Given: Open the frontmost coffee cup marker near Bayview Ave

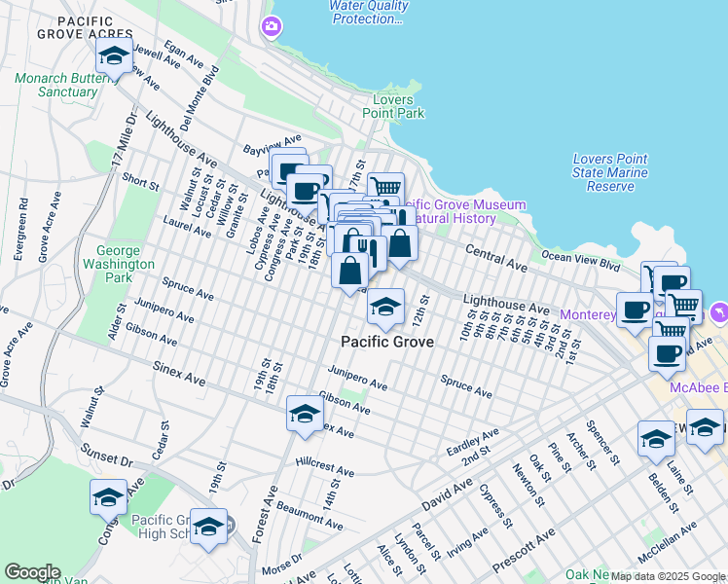Looking at the screenshot, I should pyautogui.click(x=305, y=194).
